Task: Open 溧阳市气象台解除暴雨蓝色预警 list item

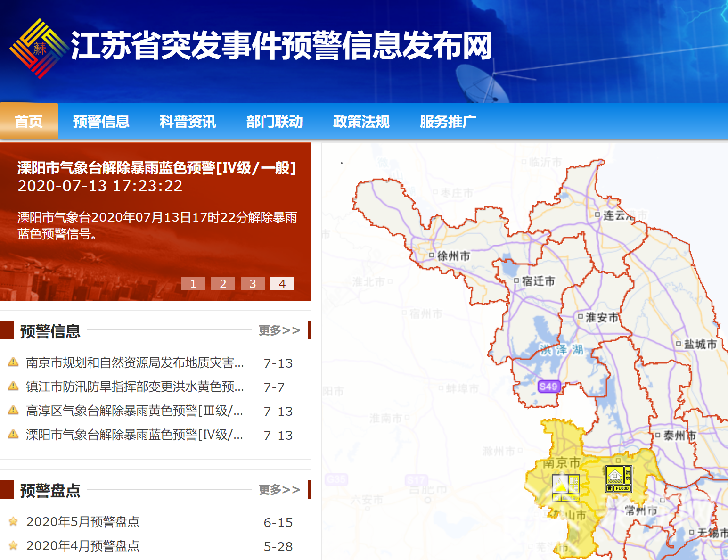Action: pos(135,435)
